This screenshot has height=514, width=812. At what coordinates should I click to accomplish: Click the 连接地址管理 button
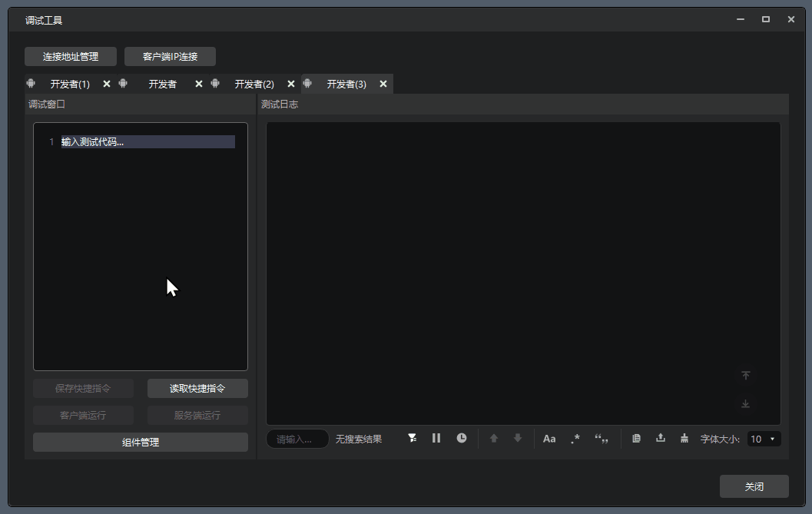71,56
